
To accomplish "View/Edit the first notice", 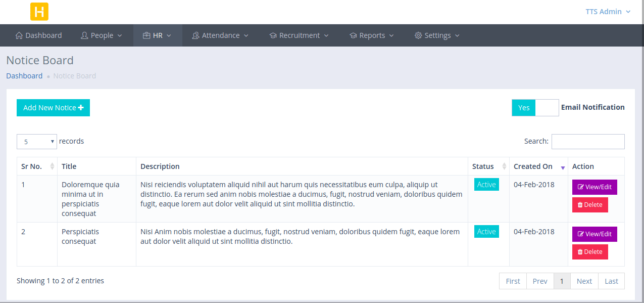I will tap(595, 187).
